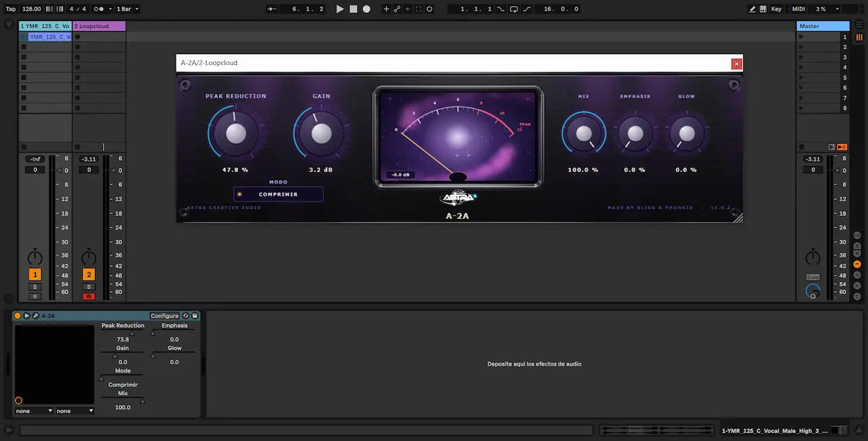Click the Master Solo cue button
This screenshot has width=868, height=441.
812,278
